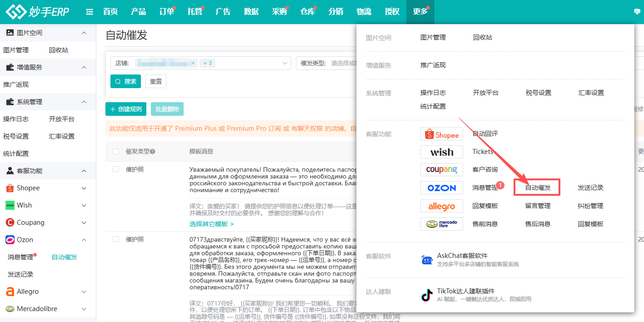644x322 pixels.
Task: Open the allegro platform logo in dropdown
Action: click(x=441, y=206)
